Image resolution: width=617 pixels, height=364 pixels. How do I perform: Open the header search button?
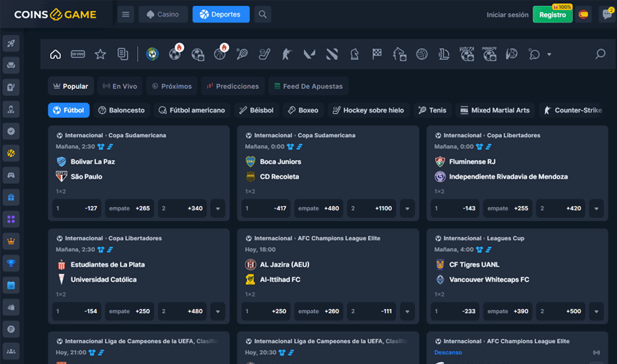coord(262,14)
